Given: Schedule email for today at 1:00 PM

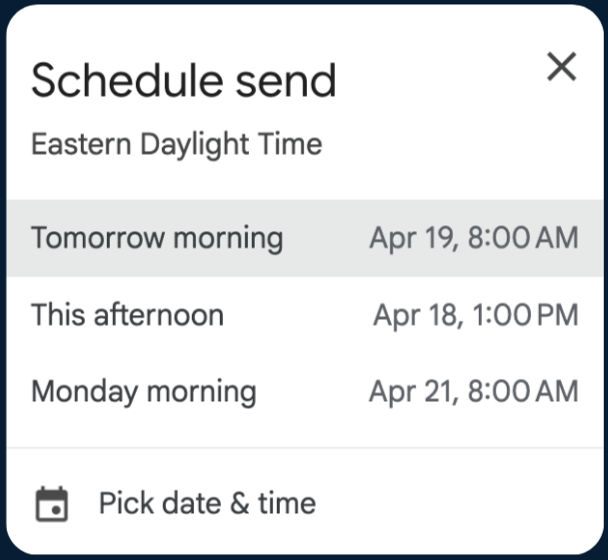Looking at the screenshot, I should (305, 315).
